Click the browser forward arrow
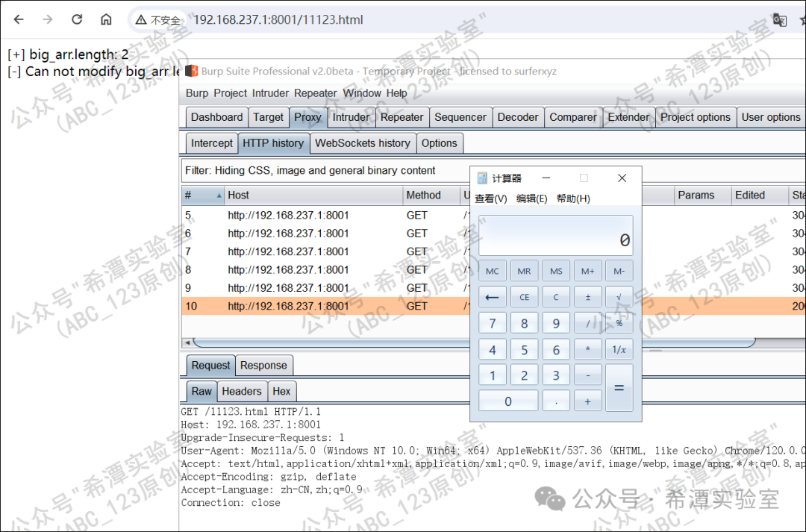 47,19
